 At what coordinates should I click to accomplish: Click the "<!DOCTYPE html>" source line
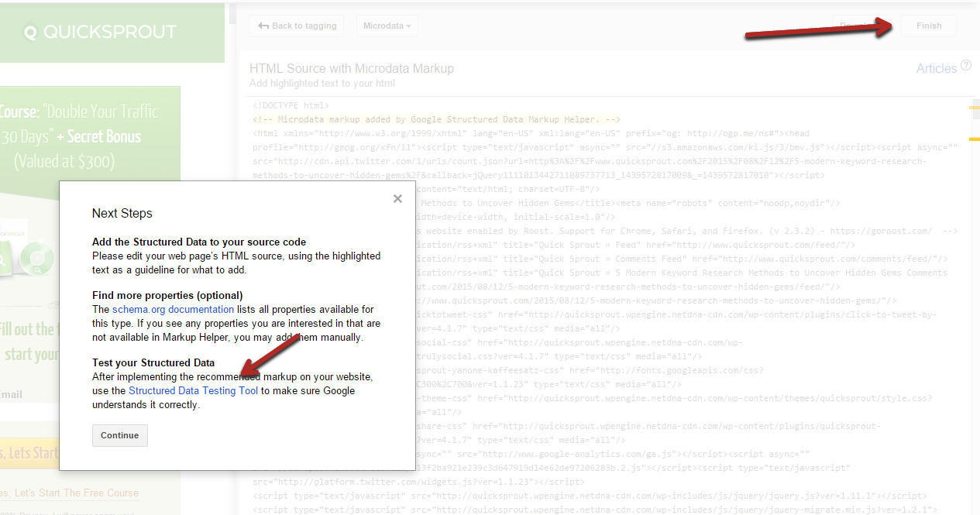pos(291,105)
